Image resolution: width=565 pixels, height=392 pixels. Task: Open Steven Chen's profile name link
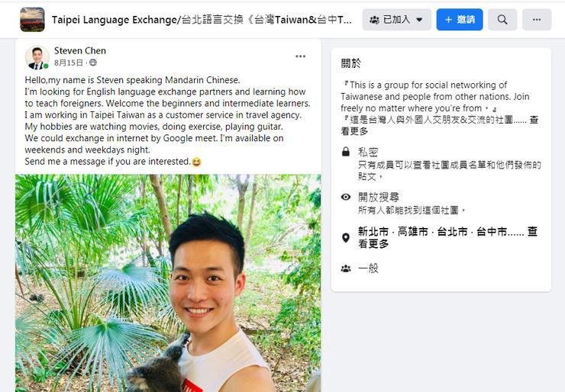coord(80,51)
